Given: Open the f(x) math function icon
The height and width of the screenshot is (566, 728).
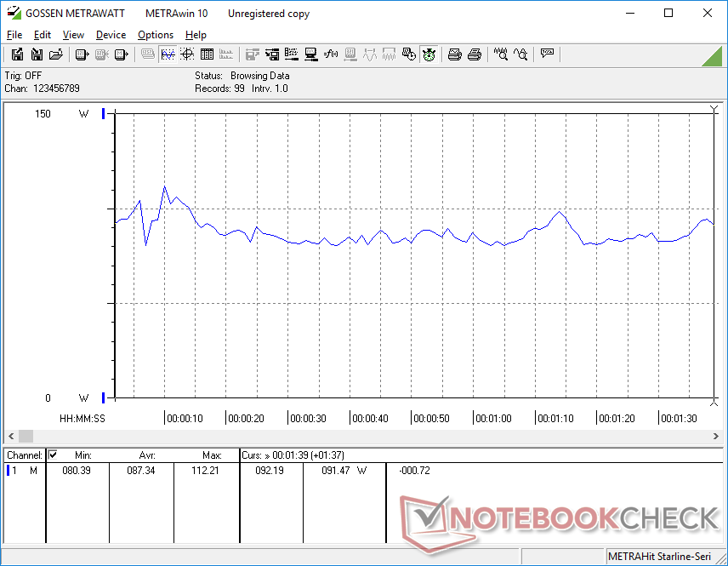Looking at the screenshot, I should click(x=331, y=54).
